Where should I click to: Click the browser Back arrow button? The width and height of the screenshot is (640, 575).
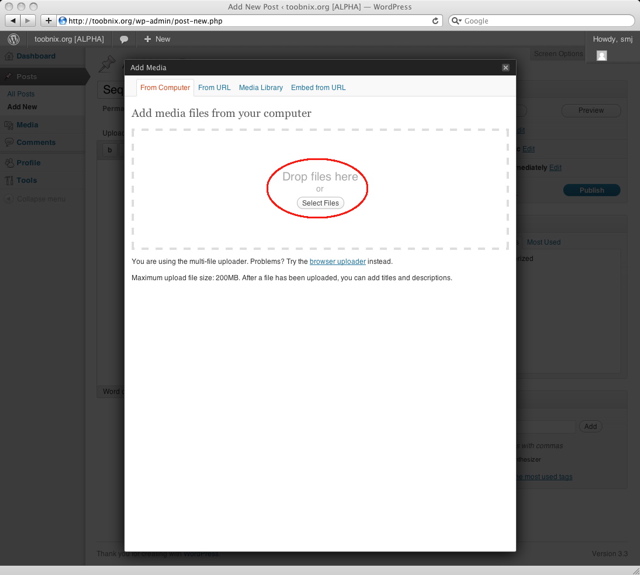click(13, 20)
